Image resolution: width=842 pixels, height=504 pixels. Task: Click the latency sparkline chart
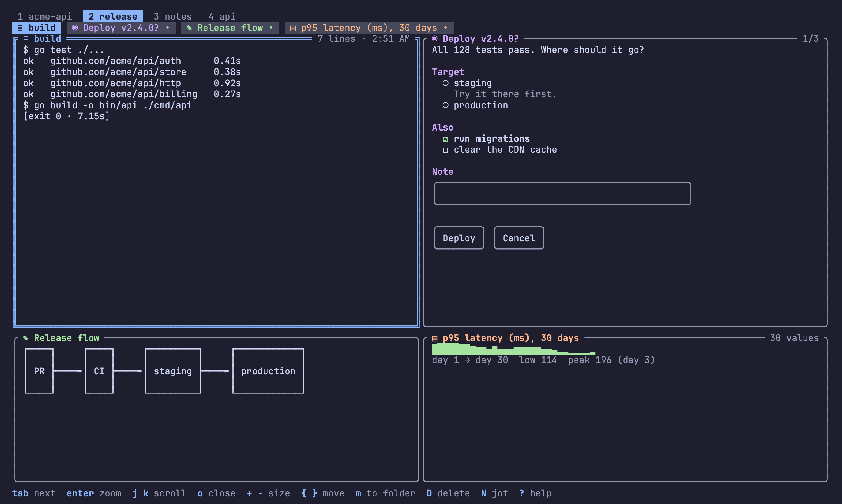point(513,349)
